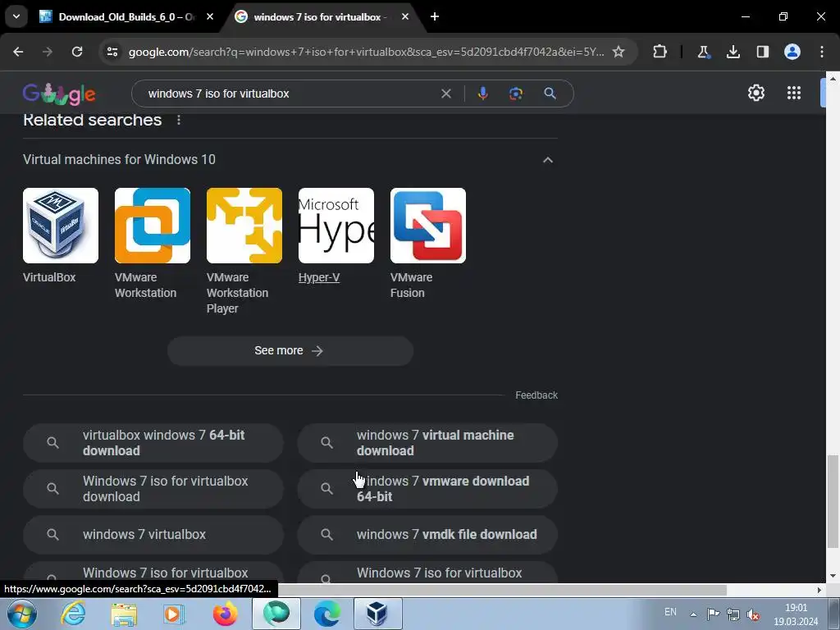Open Chrome three-dot menu
This screenshot has width=840, height=630.
click(822, 52)
